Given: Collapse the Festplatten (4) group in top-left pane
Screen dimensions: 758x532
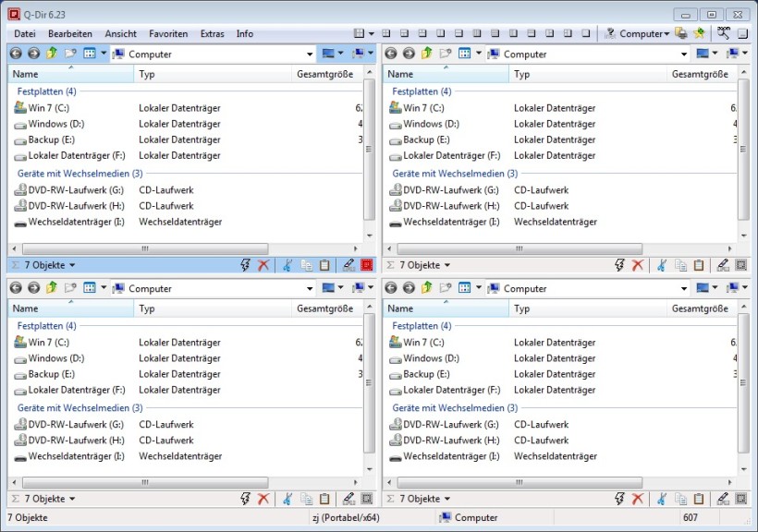Looking at the screenshot, I should [x=46, y=91].
